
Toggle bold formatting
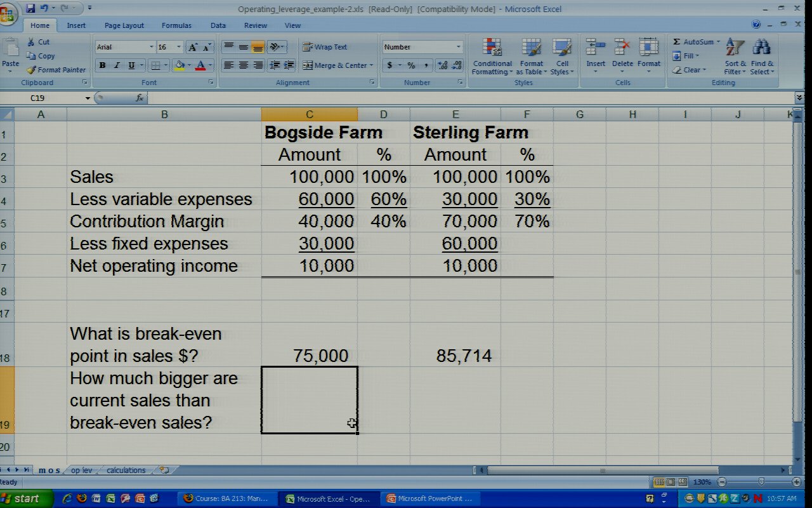[102, 65]
